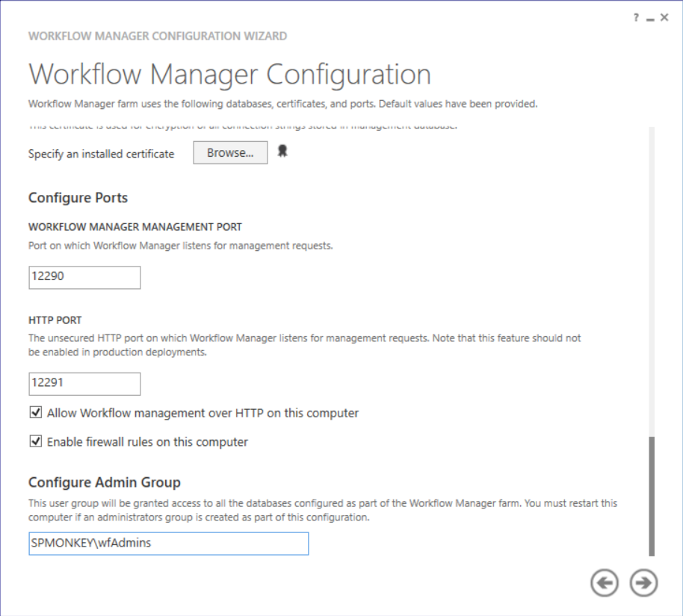Click the help question mark icon
The height and width of the screenshot is (616, 683).
click(636, 17)
